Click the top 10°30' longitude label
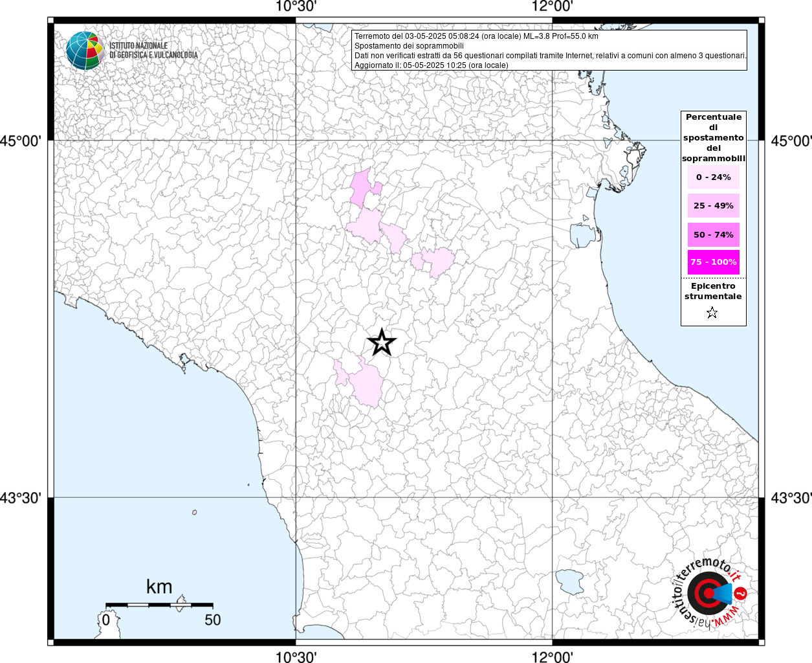Viewport: 812px width, 663px height. [x=296, y=7]
